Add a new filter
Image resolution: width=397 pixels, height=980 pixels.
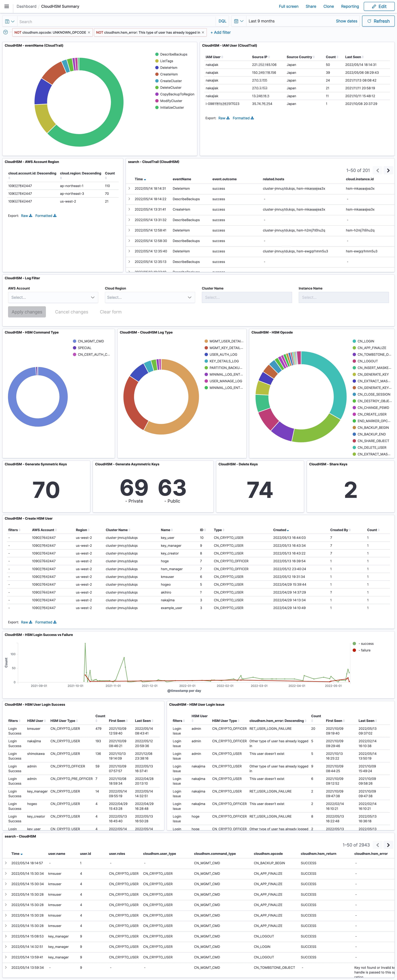pos(221,33)
